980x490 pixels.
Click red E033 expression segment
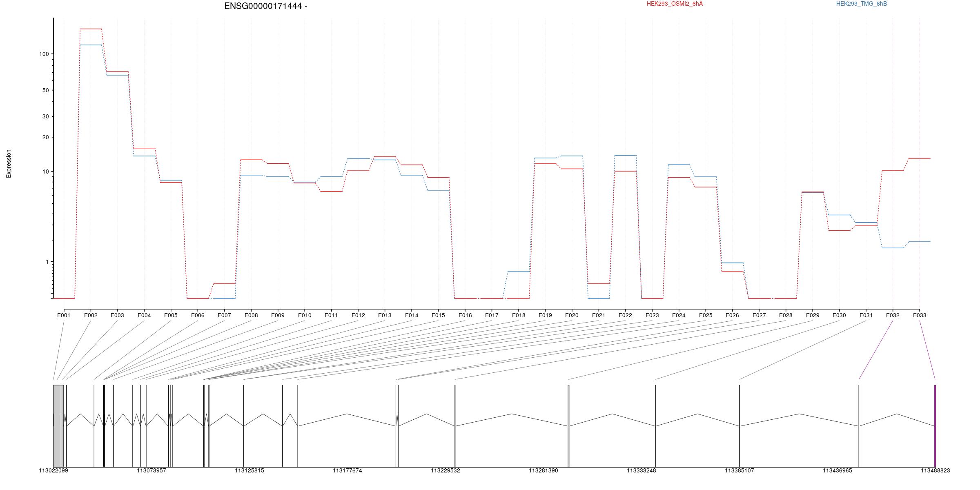pos(920,158)
